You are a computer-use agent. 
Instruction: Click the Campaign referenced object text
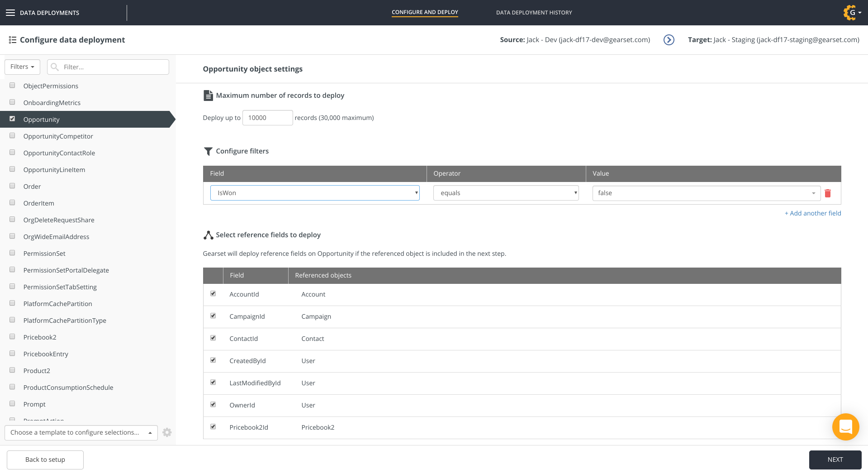point(316,316)
